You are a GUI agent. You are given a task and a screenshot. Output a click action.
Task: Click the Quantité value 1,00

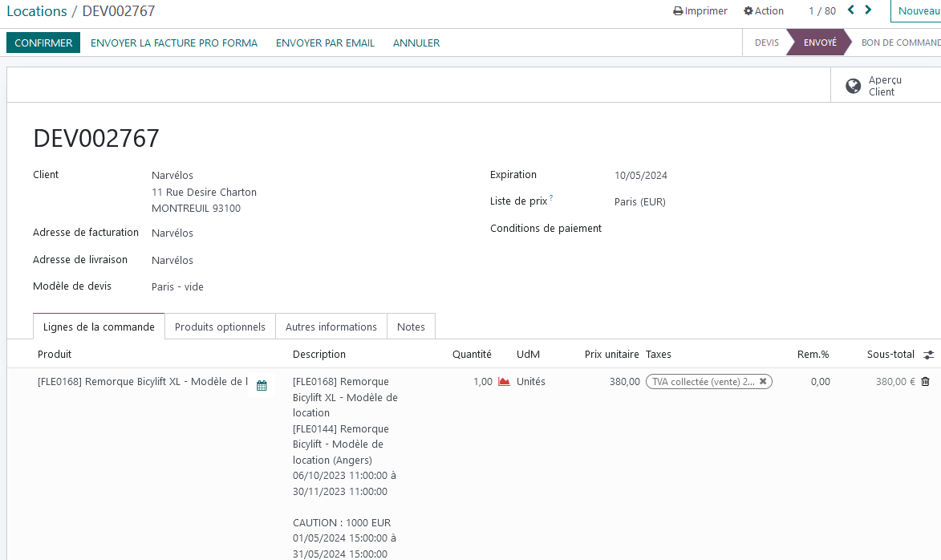click(482, 382)
